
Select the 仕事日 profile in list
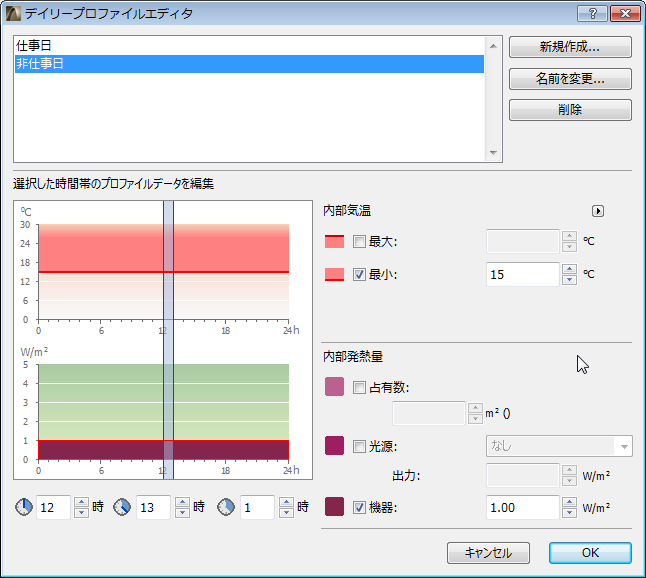[249, 45]
